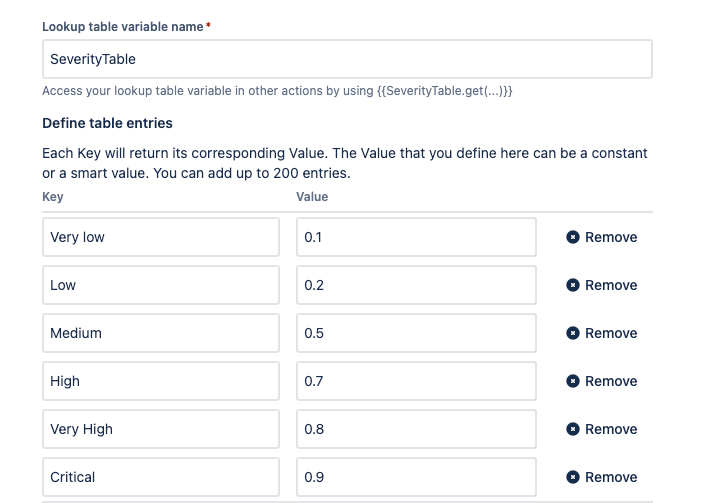Click the 0.7 value input
Viewport: 706px width, 503px height.
(416, 381)
